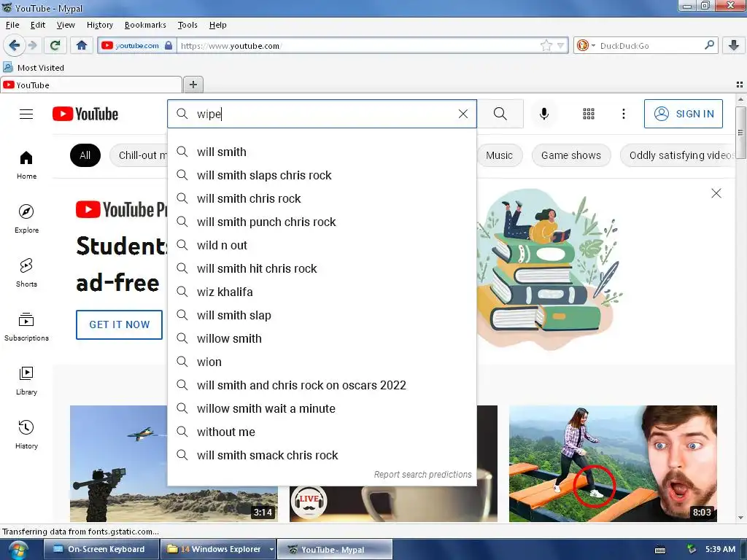Viewport: 747px width, 560px height.
Task: Click the taskbar clock 5:39 AM
Action: pyautogui.click(x=720, y=549)
